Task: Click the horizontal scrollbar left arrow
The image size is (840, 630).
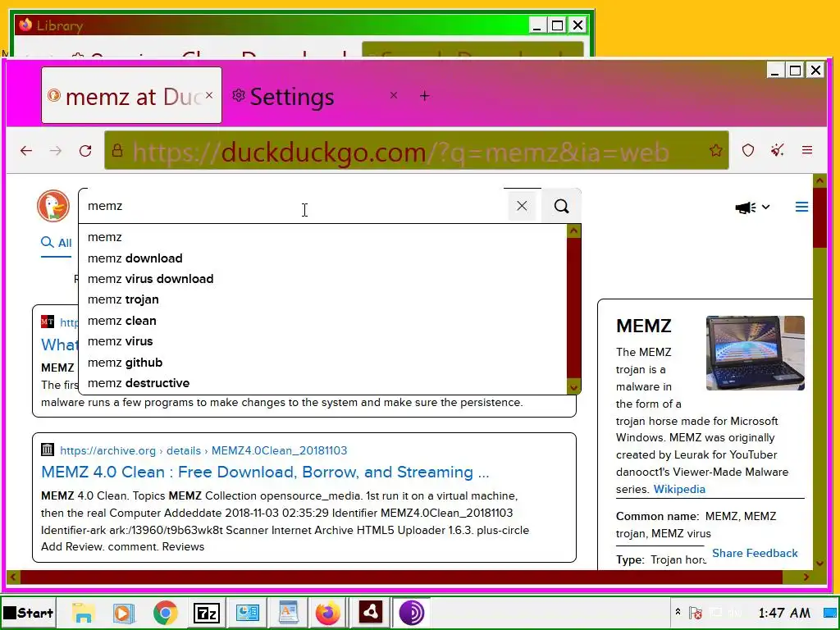Action: tap(13, 577)
